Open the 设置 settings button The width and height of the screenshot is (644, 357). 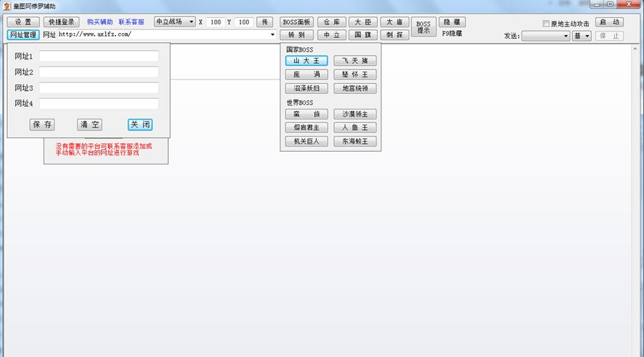23,21
